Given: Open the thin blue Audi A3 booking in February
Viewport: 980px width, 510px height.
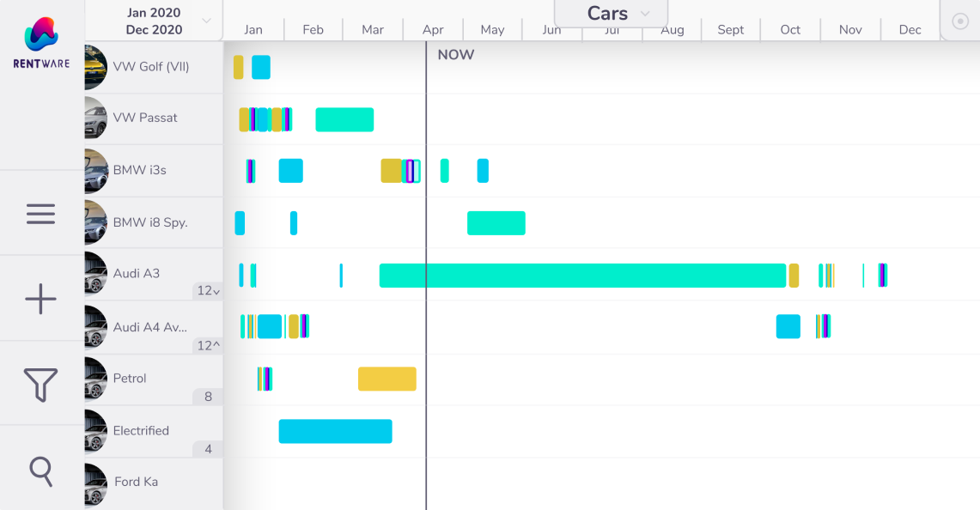Looking at the screenshot, I should [341, 276].
